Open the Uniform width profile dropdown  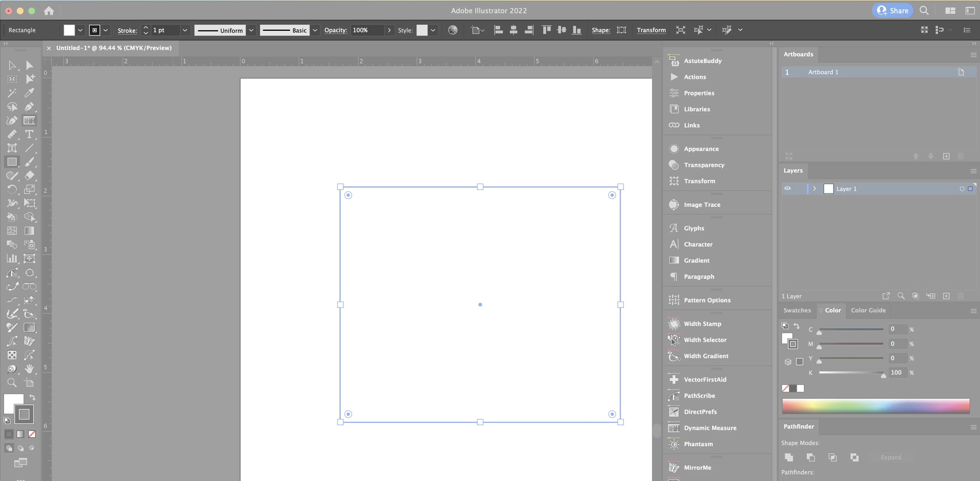click(251, 30)
